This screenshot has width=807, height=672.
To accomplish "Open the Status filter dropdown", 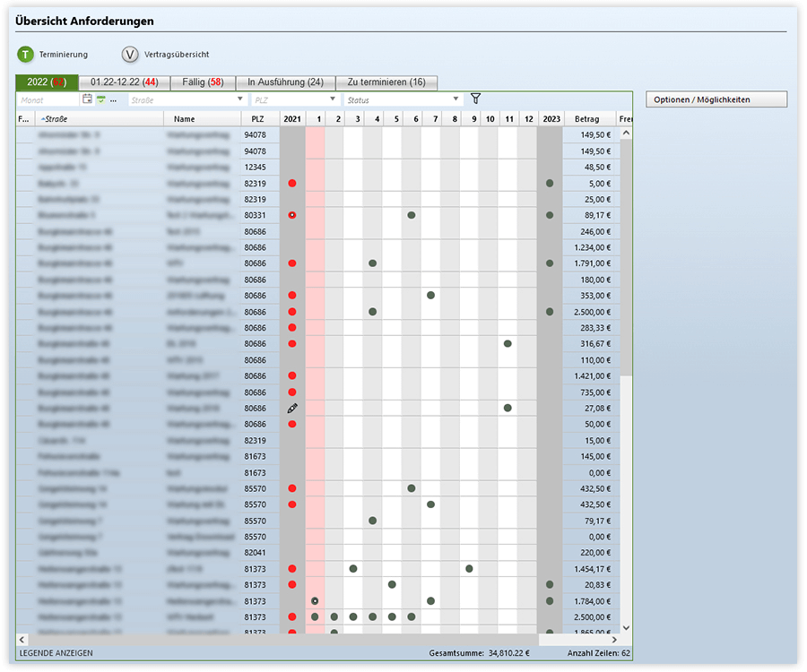I will pos(456,99).
